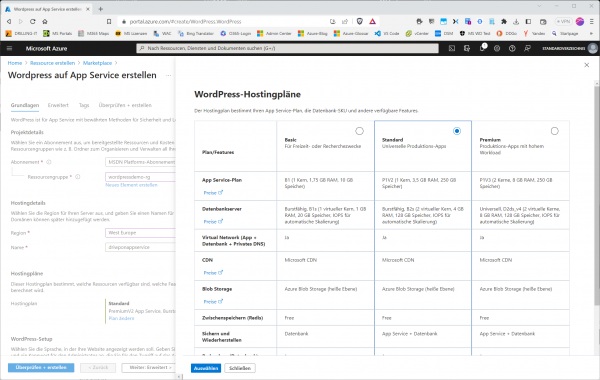Image resolution: width=600 pixels, height=380 pixels.
Task: Open Bing Translator bookmark
Action: point(196,34)
